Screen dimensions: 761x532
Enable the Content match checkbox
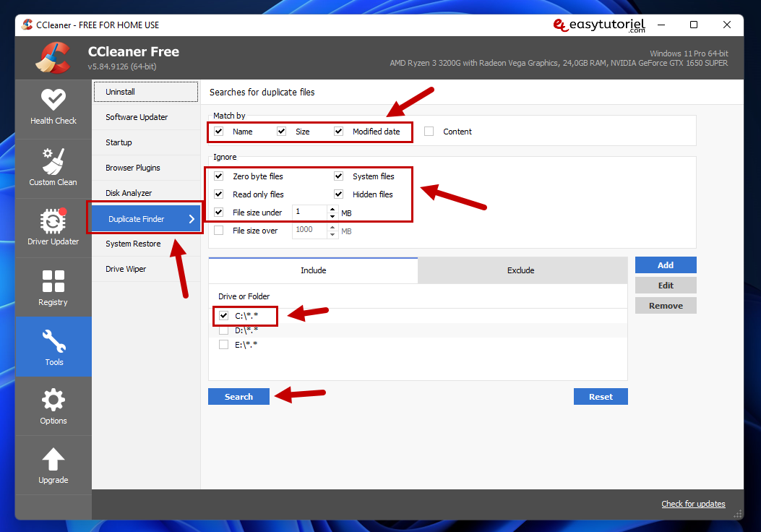click(x=429, y=132)
